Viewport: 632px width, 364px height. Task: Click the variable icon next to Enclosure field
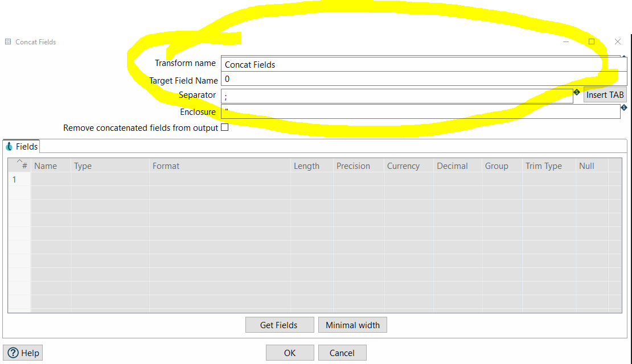[x=624, y=107]
